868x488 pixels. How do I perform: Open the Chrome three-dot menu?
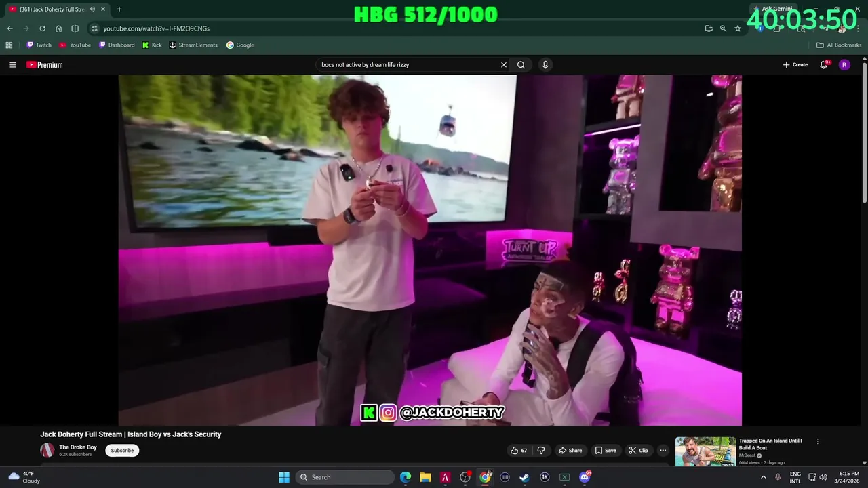click(x=858, y=28)
